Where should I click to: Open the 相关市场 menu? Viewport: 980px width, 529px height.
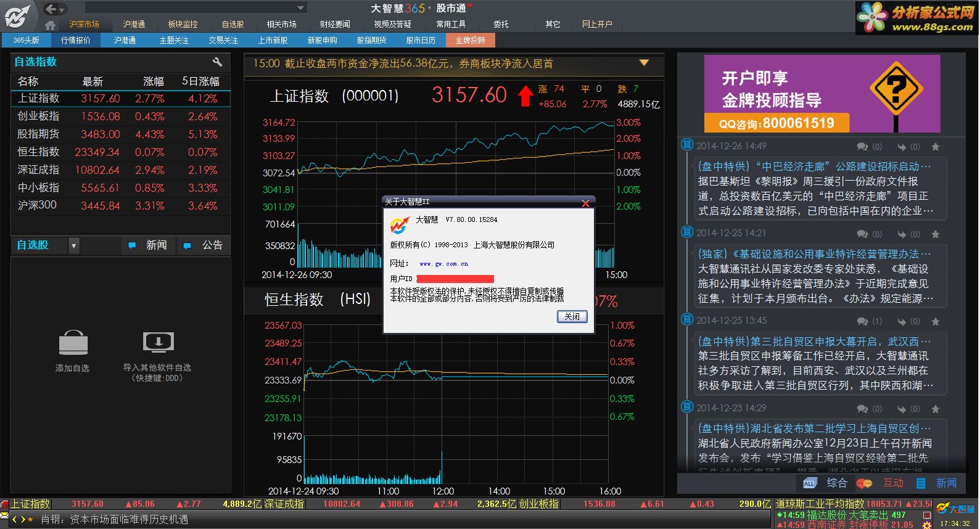pos(281,24)
